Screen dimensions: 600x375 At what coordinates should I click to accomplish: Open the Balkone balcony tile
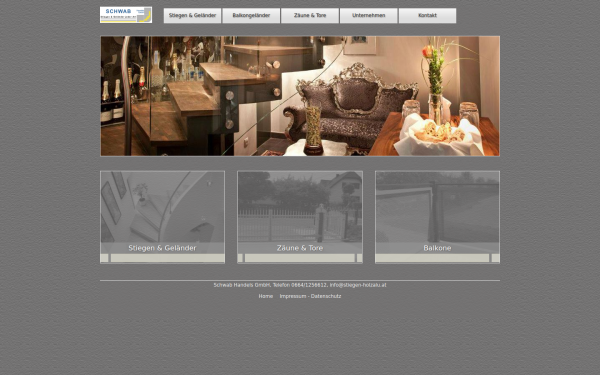(437, 217)
